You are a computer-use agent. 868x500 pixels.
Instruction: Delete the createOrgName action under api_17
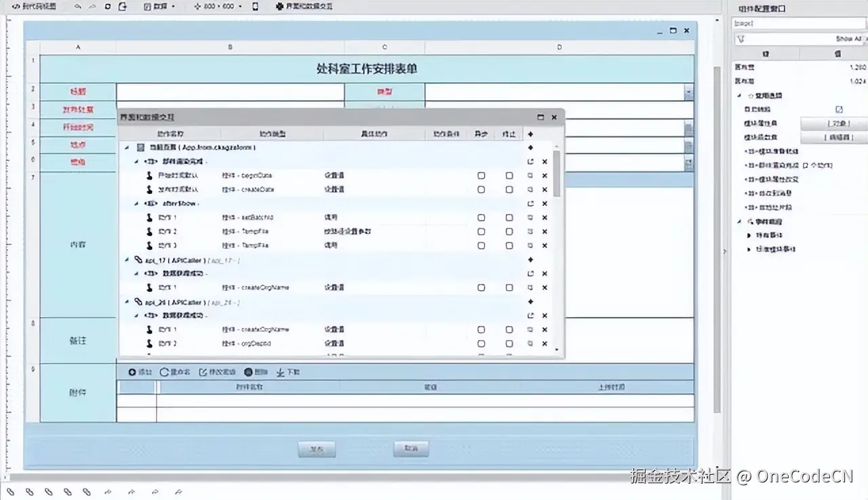tap(545, 288)
